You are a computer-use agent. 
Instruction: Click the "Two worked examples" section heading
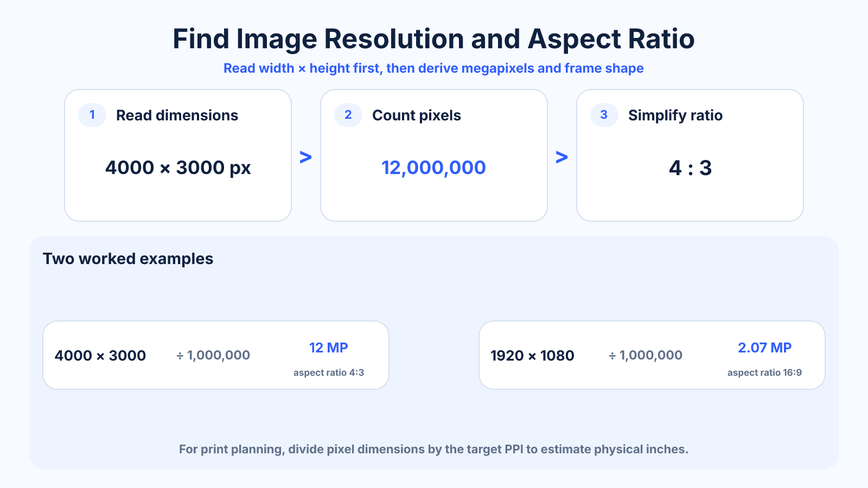click(x=128, y=259)
